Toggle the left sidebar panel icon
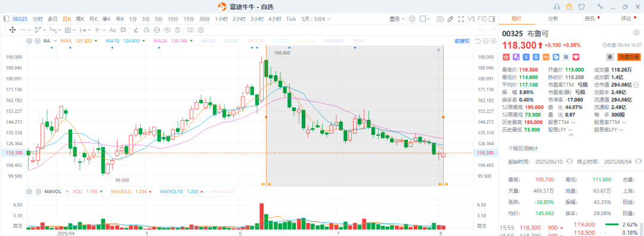 pyautogui.click(x=6, y=19)
